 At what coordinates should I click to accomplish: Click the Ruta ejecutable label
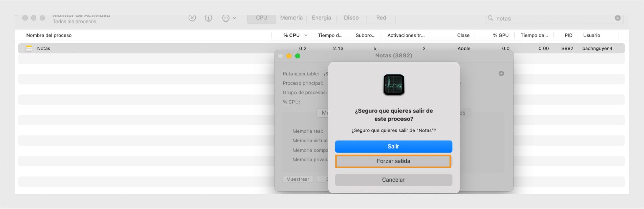(301, 74)
